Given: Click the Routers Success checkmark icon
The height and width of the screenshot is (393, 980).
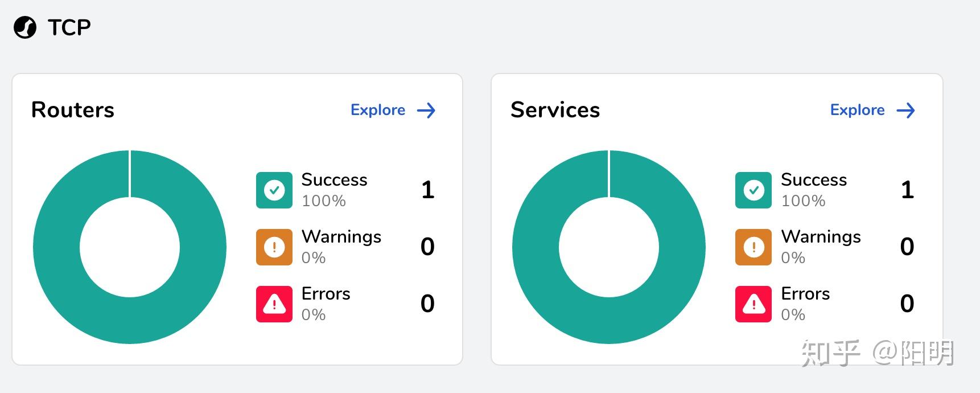Looking at the screenshot, I should point(274,190).
